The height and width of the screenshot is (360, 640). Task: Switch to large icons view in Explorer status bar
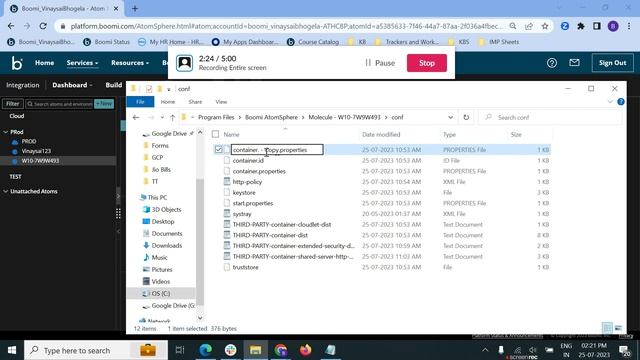pos(618,328)
